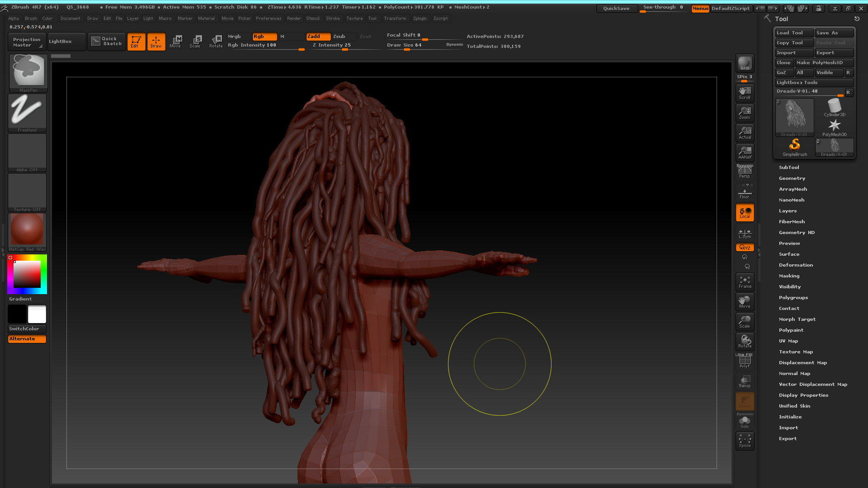Screen dimensions: 868x488
Task: Select the Move transform icon in top shelf
Action: point(175,41)
